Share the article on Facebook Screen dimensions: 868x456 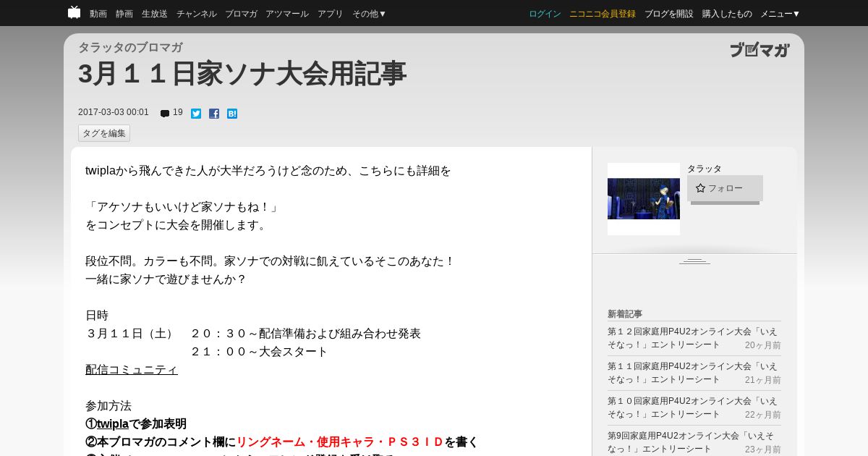214,114
